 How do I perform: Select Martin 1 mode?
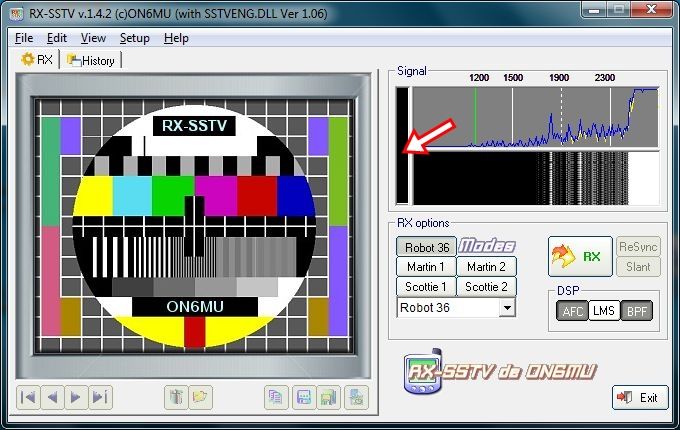426,267
